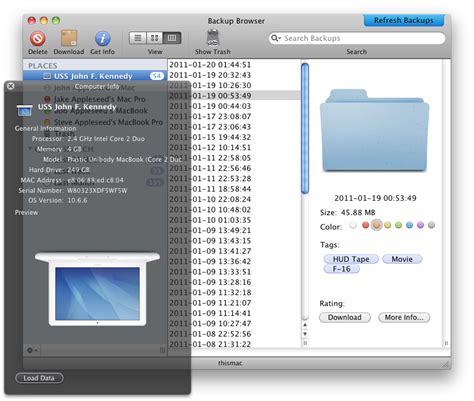Click the window resize grip corner

446,364
